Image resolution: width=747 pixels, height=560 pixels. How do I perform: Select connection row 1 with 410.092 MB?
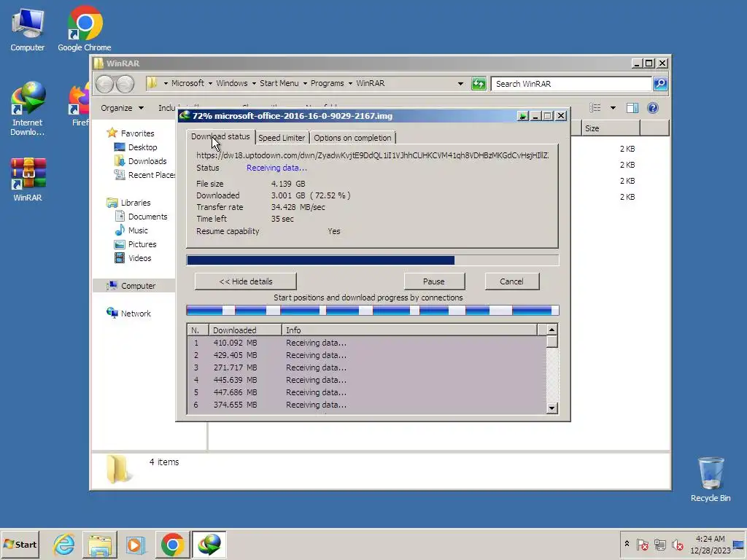point(366,343)
